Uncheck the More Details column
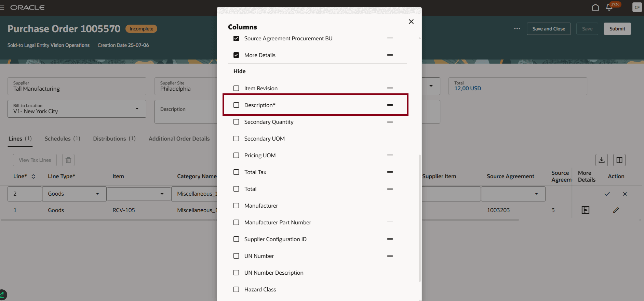 click(x=236, y=55)
